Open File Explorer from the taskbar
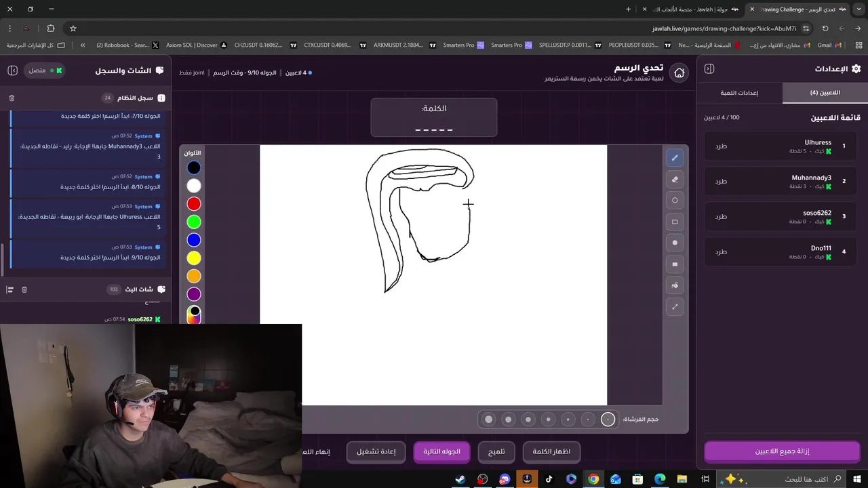Viewport: 868px width, 488px height. (682, 479)
